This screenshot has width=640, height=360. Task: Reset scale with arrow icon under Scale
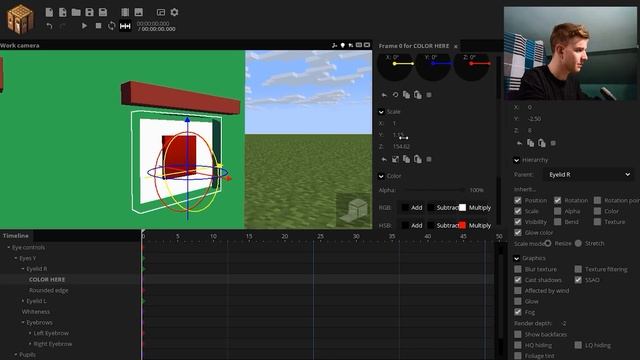point(384,159)
